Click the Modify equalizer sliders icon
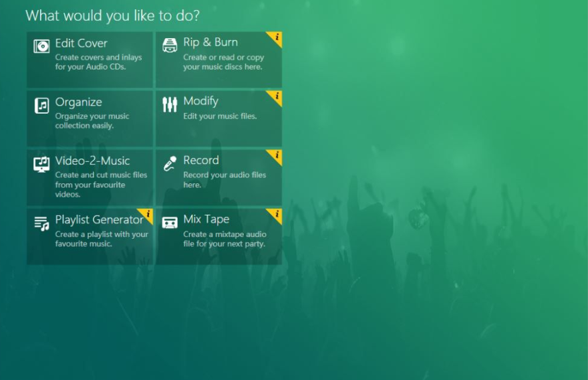Image resolution: width=588 pixels, height=380 pixels. [x=170, y=104]
